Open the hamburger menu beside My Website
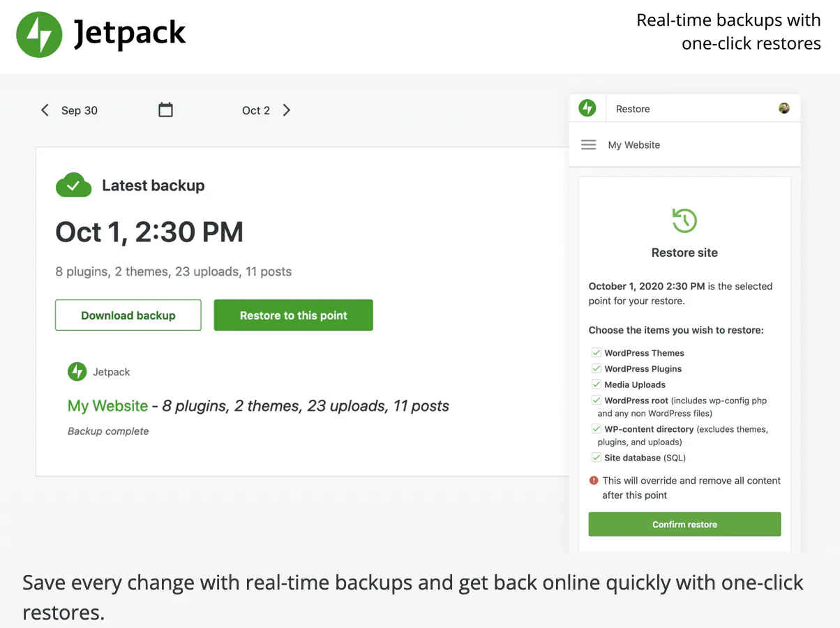 (589, 145)
